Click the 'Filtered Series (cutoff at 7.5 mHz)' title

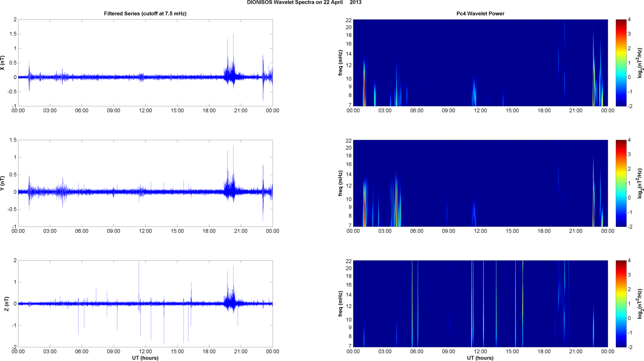(x=145, y=14)
